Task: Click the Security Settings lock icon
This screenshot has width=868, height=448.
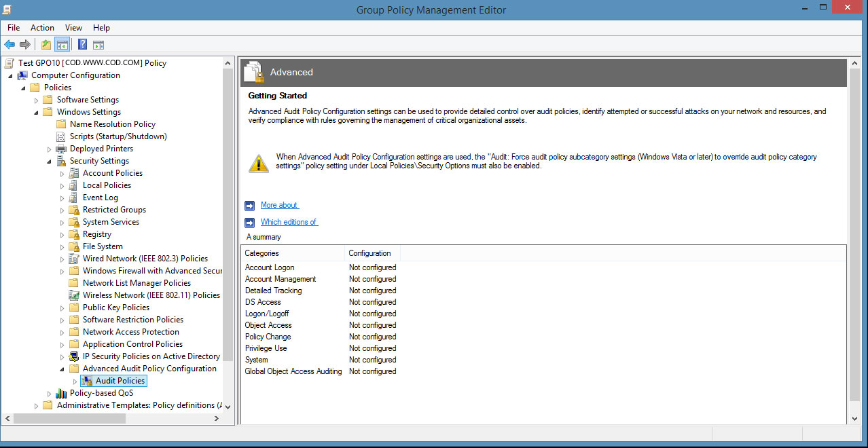Action: coord(61,161)
